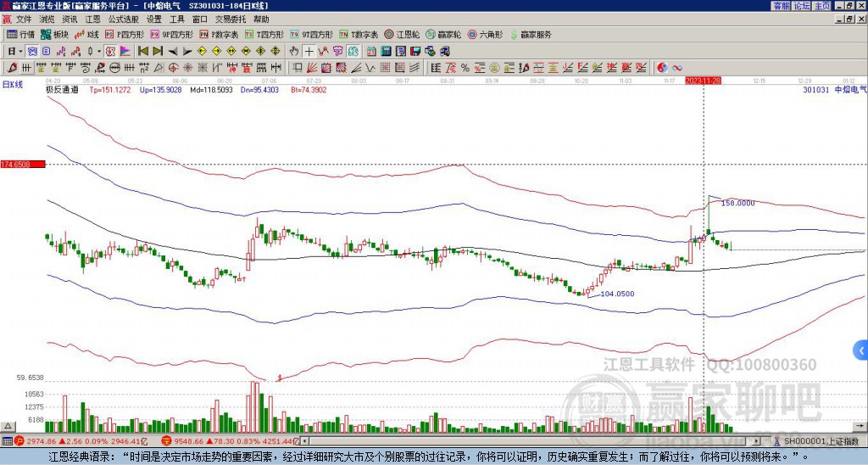This screenshot has width=868, height=465.
Task: Toggle the crosshair cursor tool
Action: [309, 52]
